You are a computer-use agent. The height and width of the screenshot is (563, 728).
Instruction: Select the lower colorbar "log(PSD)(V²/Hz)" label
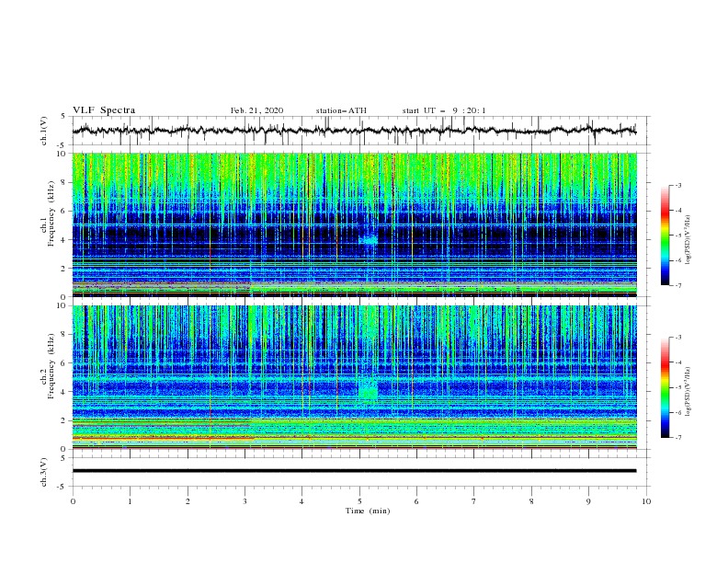688,392
